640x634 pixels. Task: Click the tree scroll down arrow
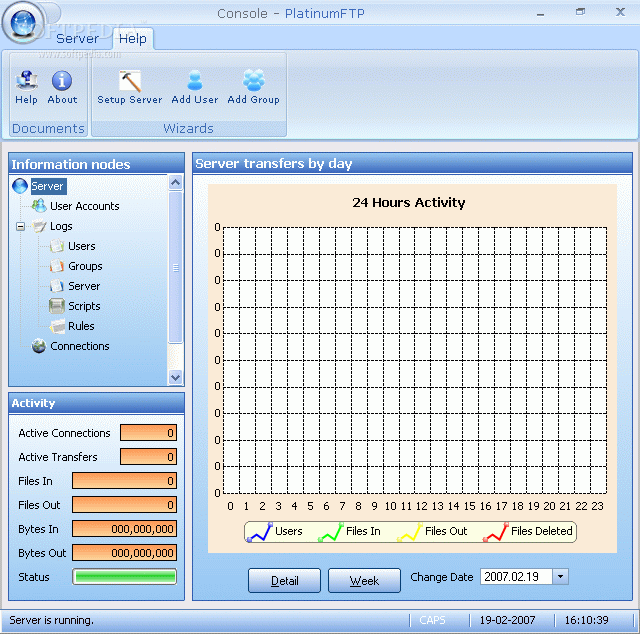click(176, 377)
